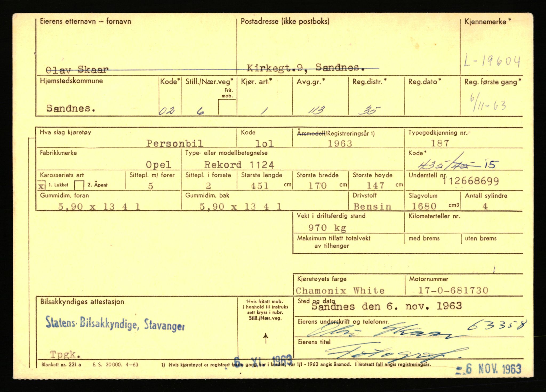The width and height of the screenshot is (546, 392).
Task: Click the handwritten Avg.gr. value '113'
Action: click(316, 110)
